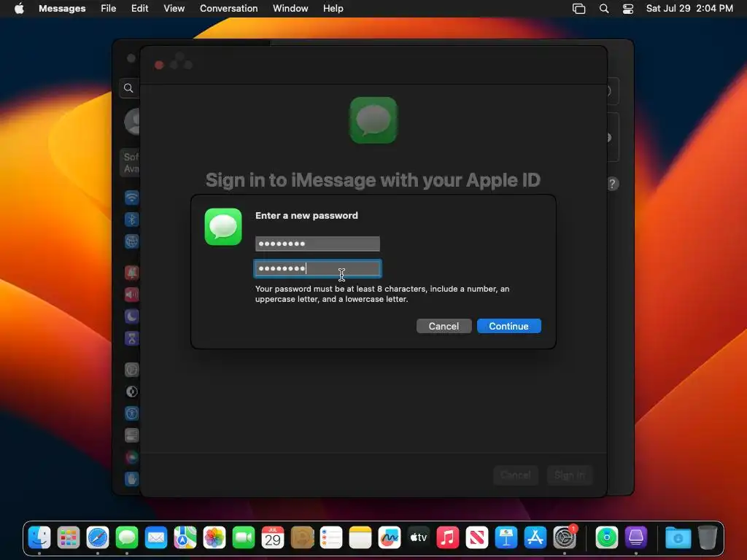Screen dimensions: 747x560
Task: Select Siri & Spotlight in System Settings sidebar
Action: [x=131, y=457]
